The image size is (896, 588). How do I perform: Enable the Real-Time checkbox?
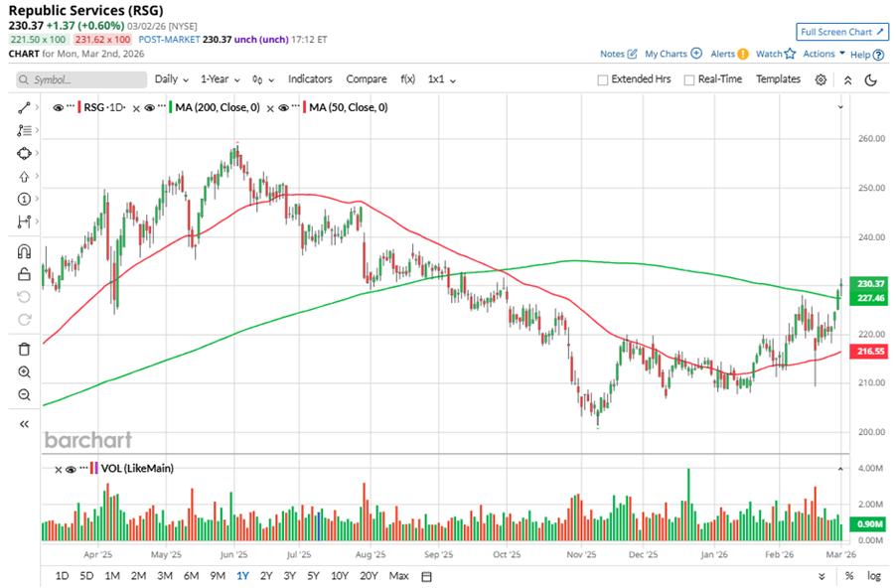click(689, 80)
